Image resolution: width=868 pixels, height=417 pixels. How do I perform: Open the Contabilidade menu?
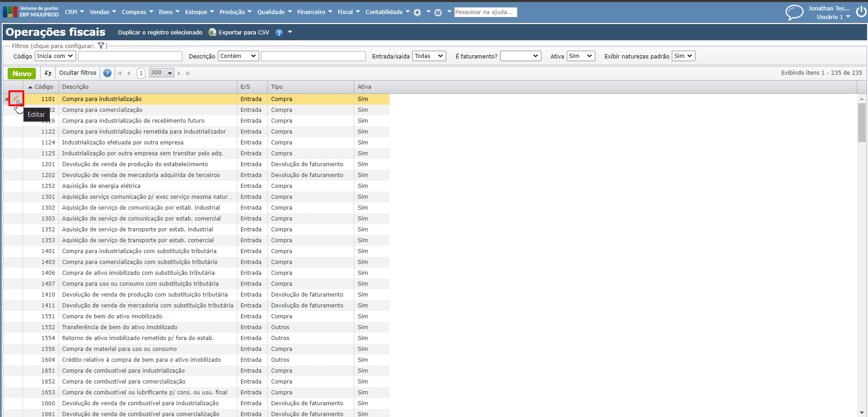point(387,12)
